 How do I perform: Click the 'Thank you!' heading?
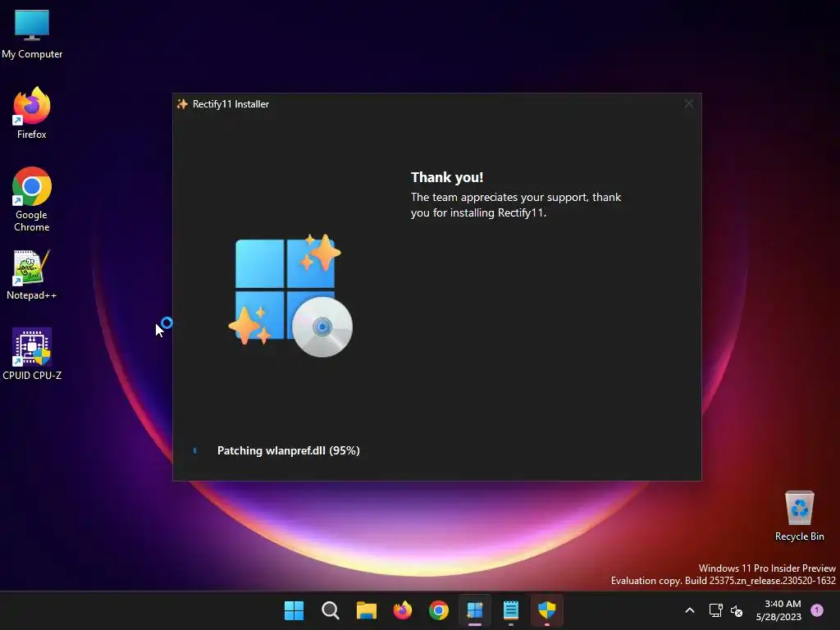point(447,177)
